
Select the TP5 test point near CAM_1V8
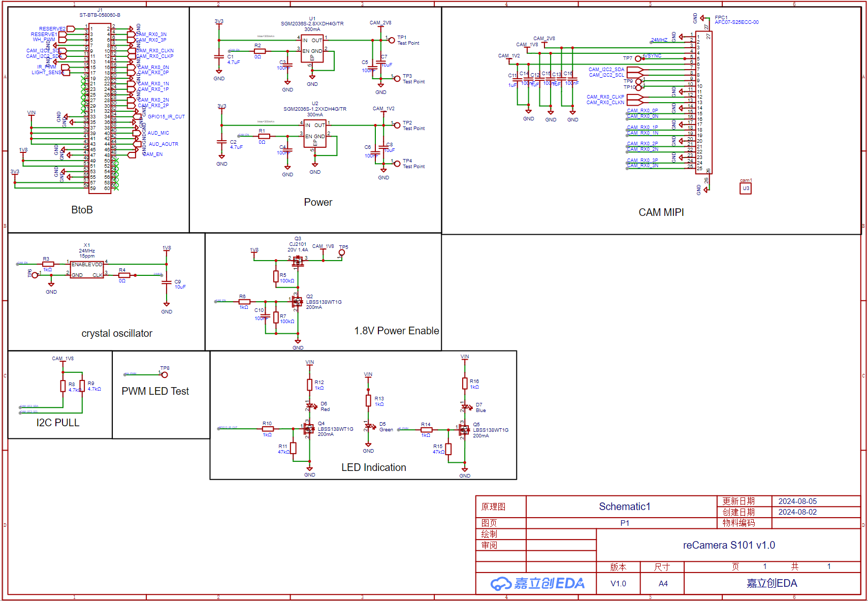point(342,252)
